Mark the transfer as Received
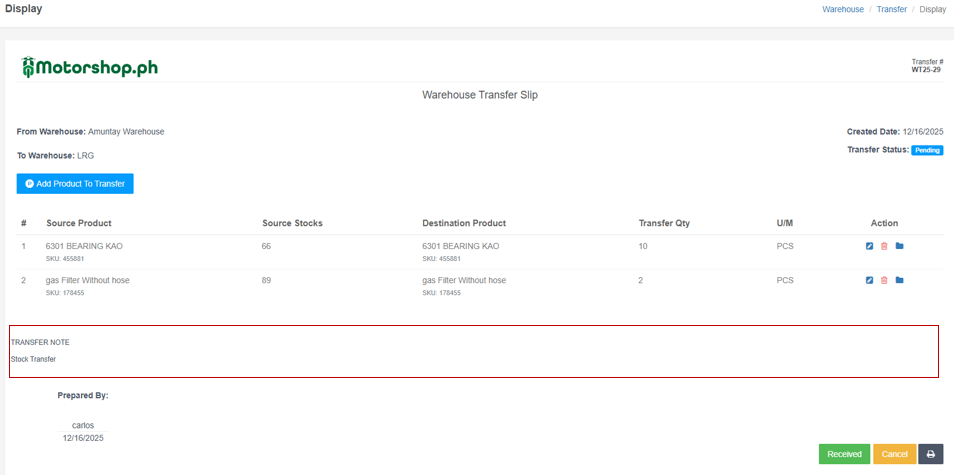954x475 pixels. (844, 454)
